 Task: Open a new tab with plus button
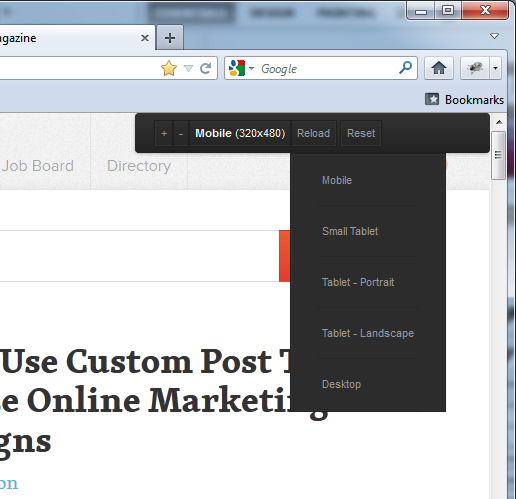pyautogui.click(x=170, y=38)
